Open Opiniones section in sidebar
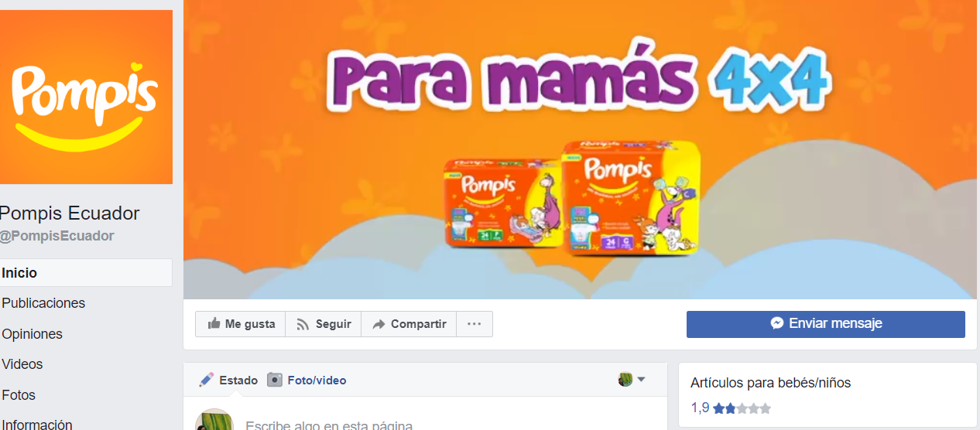 (32, 334)
